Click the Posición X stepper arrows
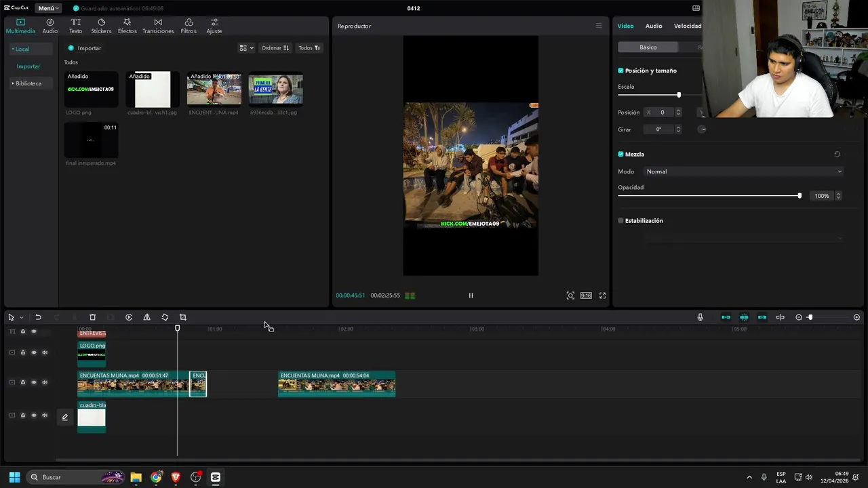 [678, 113]
